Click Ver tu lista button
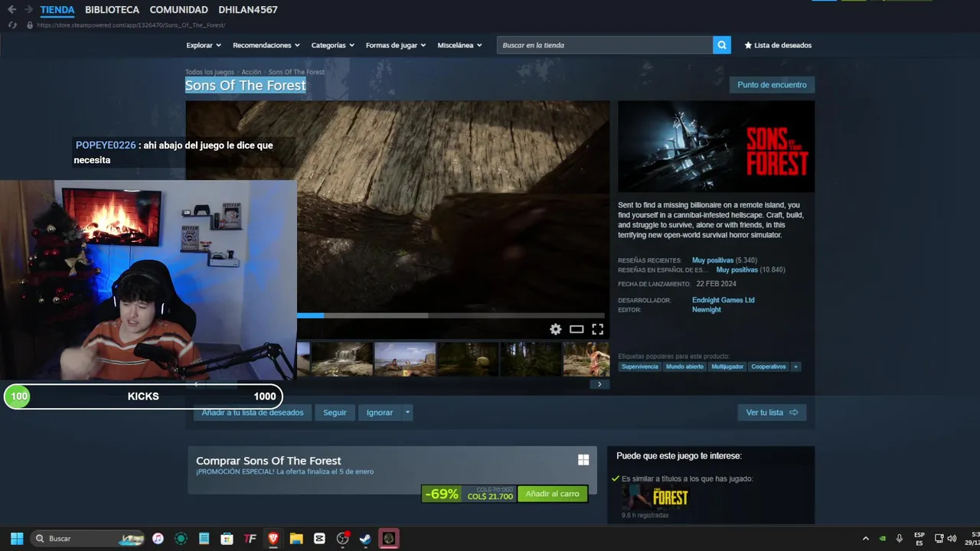The width and height of the screenshot is (980, 551). [x=772, y=412]
